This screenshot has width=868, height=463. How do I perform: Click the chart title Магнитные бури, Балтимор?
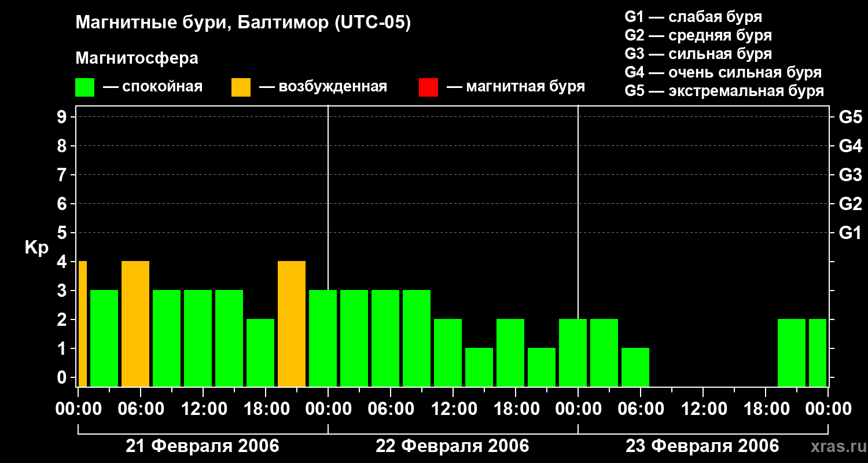[x=243, y=23]
